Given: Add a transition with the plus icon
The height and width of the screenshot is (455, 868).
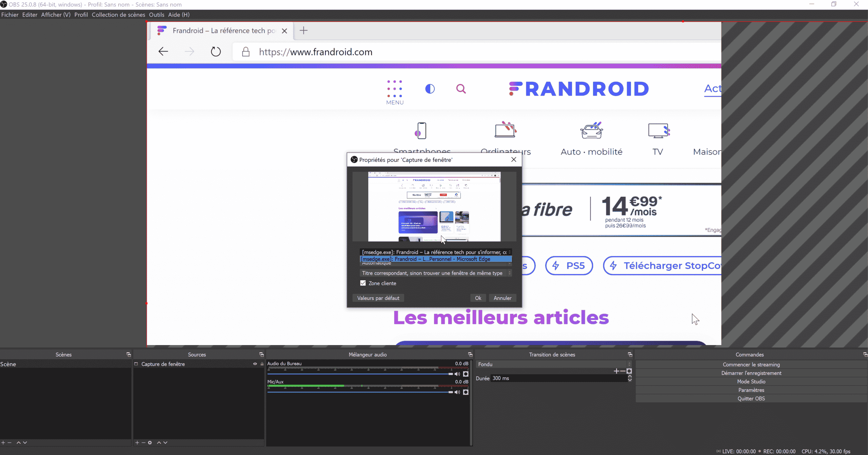Looking at the screenshot, I should tap(616, 371).
